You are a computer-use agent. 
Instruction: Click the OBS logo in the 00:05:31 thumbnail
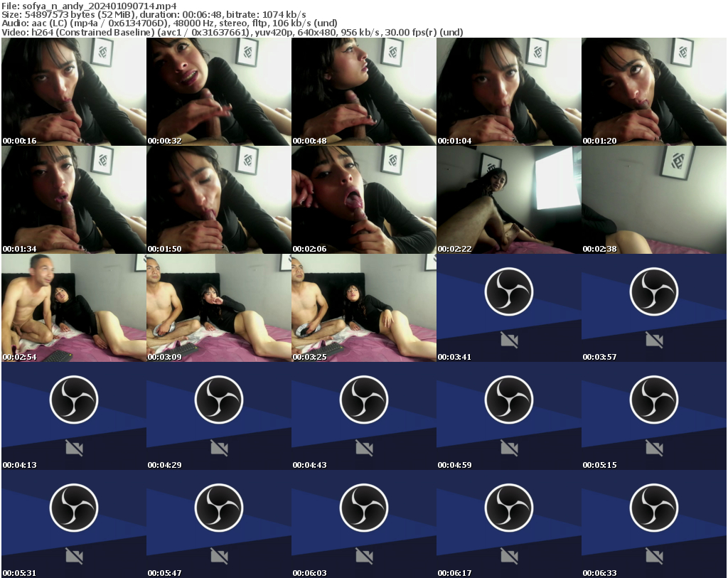tap(73, 508)
